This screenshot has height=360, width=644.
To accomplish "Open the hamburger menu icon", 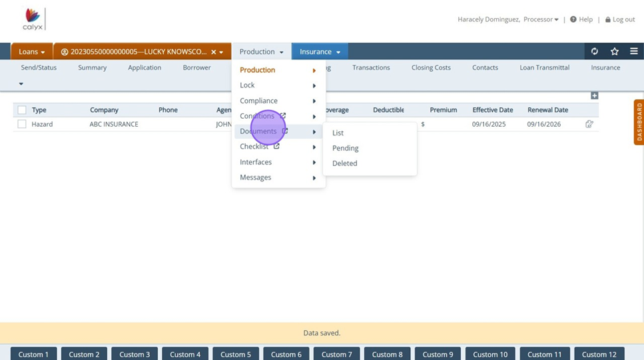I will 634,51.
